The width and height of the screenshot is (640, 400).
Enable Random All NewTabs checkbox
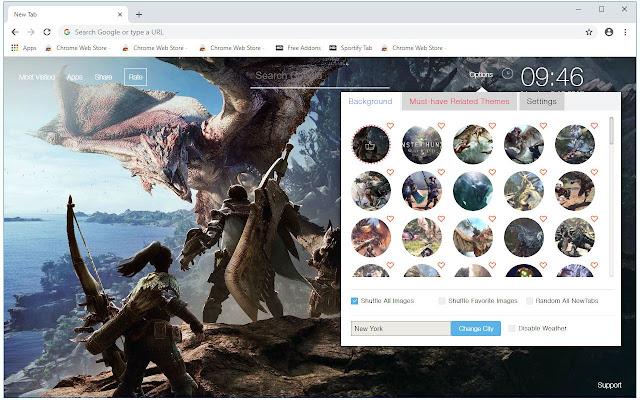tap(529, 301)
